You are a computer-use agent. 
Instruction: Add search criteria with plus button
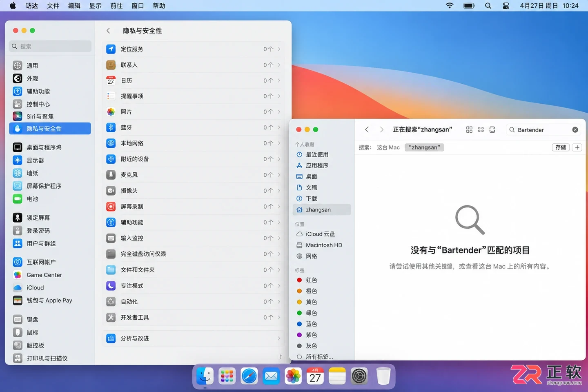pos(577,147)
